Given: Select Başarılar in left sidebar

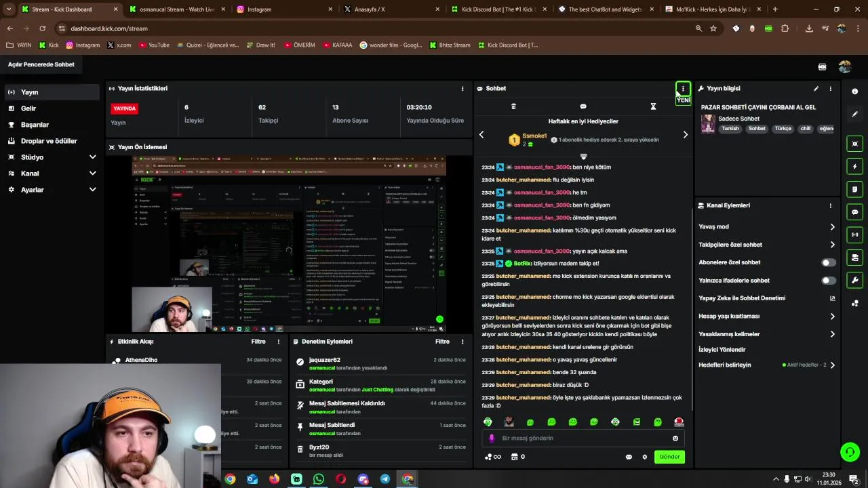Looking at the screenshot, I should click(52, 125).
